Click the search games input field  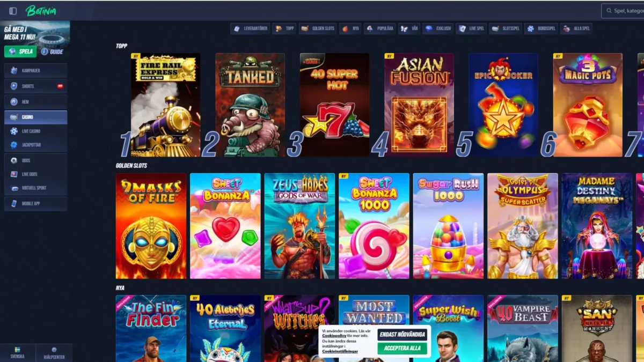coord(623,11)
